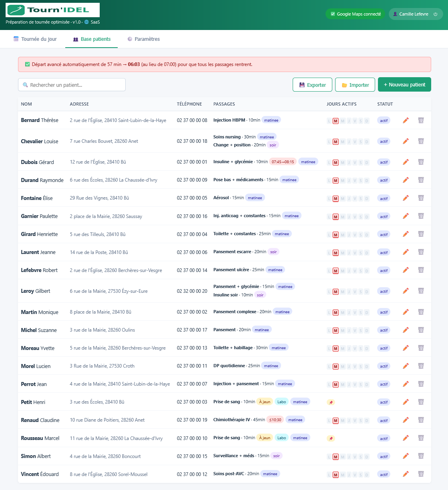Click the Tourn'IDEL logo
This screenshot has height=490, width=448.
pyautogui.click(x=53, y=10)
